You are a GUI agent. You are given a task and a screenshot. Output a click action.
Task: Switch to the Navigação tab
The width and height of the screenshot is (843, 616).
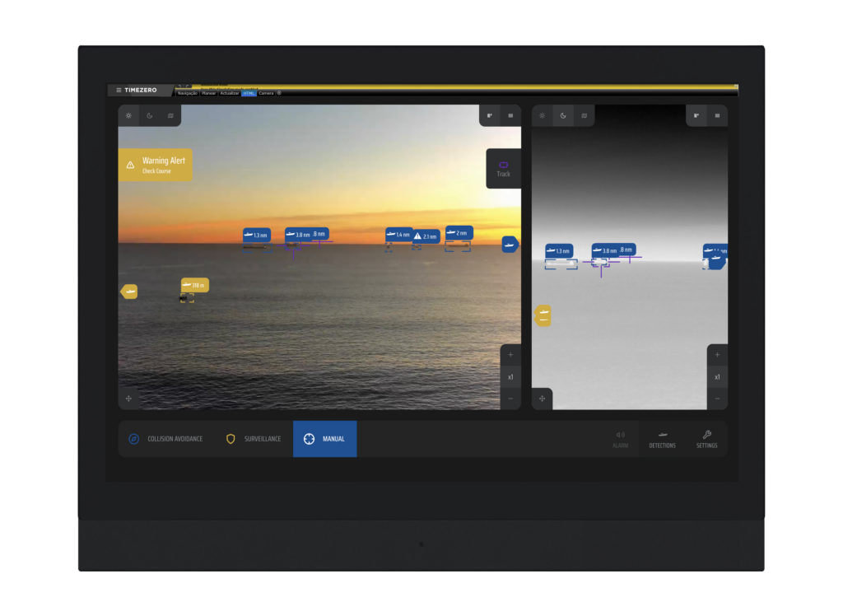187,94
